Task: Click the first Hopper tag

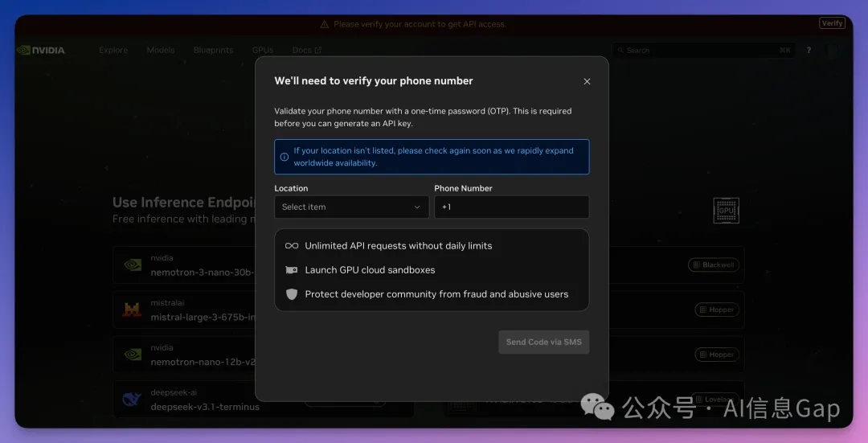Action: click(x=717, y=310)
